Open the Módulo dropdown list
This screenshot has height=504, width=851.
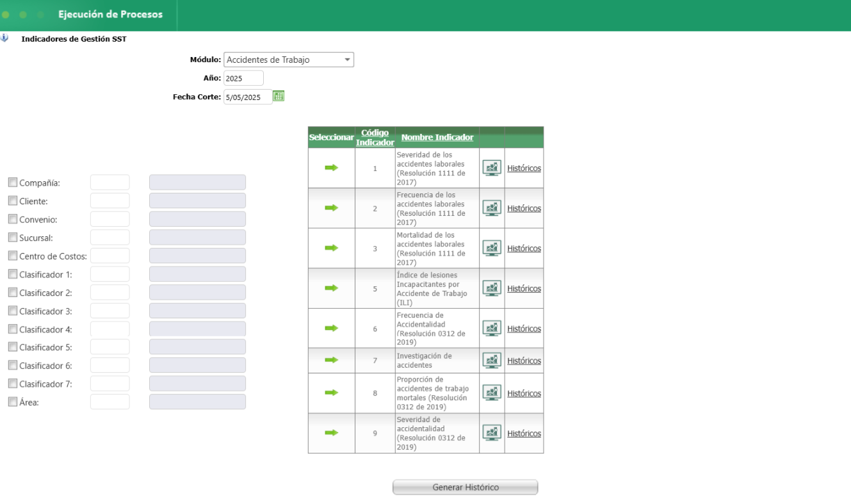click(289, 60)
